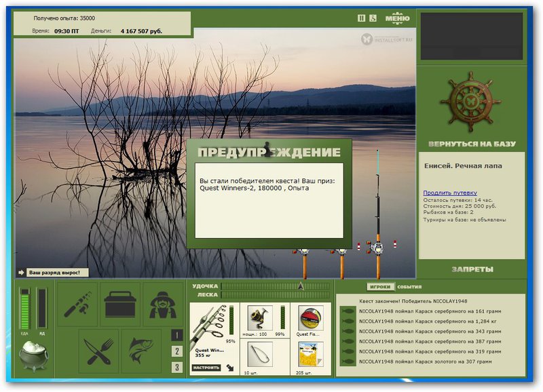Open the tackle box inventory icon
This screenshot has height=392, width=543.
120,305
